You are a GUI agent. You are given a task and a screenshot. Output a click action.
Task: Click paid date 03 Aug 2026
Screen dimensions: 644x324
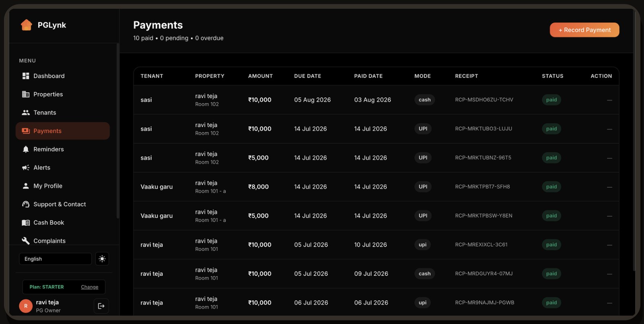pyautogui.click(x=373, y=100)
